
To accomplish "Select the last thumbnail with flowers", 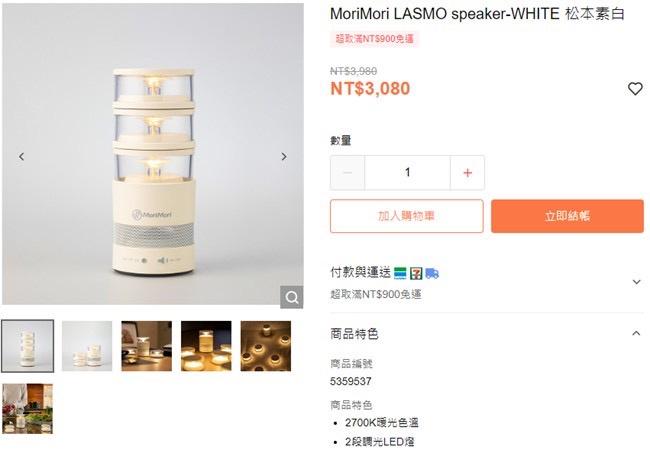I will tap(28, 409).
